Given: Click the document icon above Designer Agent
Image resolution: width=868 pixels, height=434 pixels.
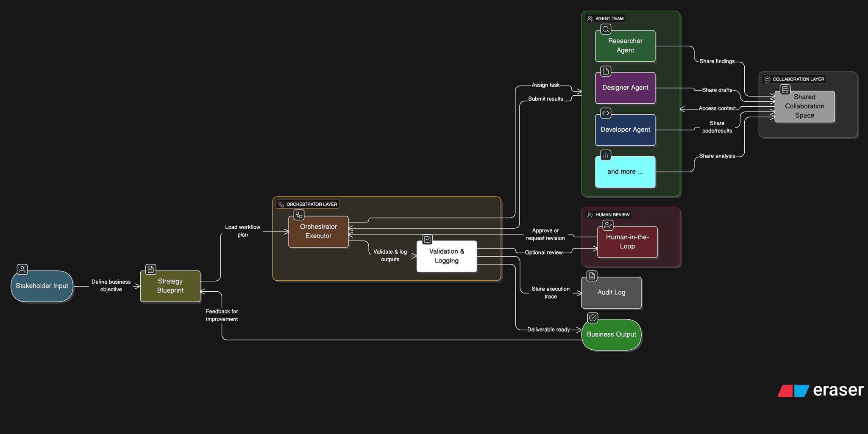Looking at the screenshot, I should point(606,71).
